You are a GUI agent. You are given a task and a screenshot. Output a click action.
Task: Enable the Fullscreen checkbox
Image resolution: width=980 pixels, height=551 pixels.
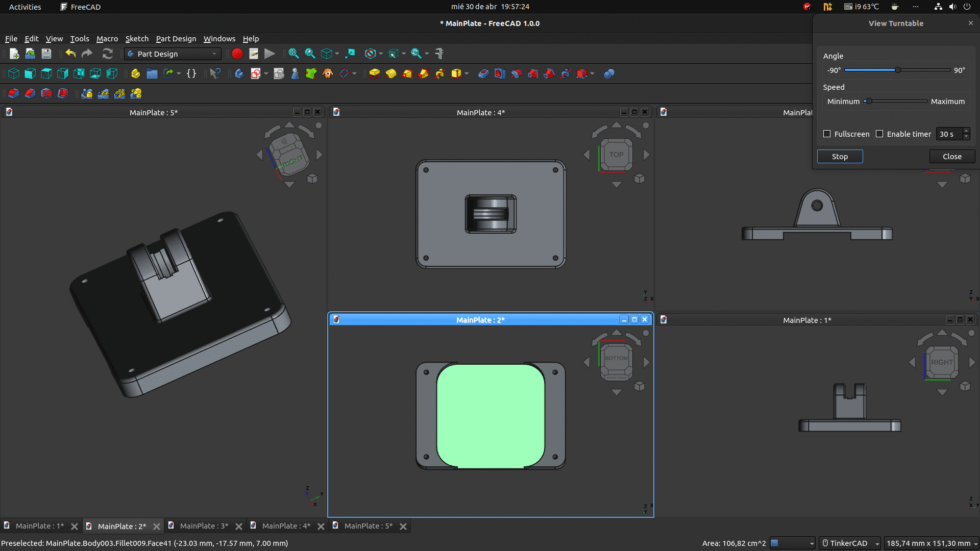(x=827, y=134)
